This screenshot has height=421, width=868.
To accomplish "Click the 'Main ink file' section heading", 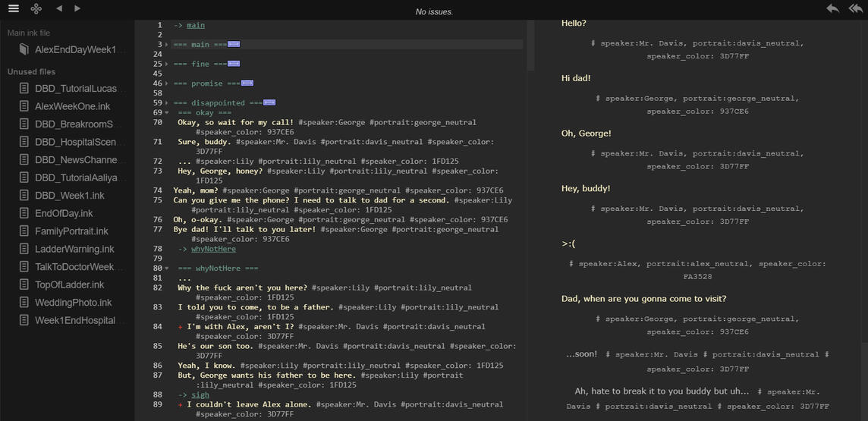I will tap(29, 33).
